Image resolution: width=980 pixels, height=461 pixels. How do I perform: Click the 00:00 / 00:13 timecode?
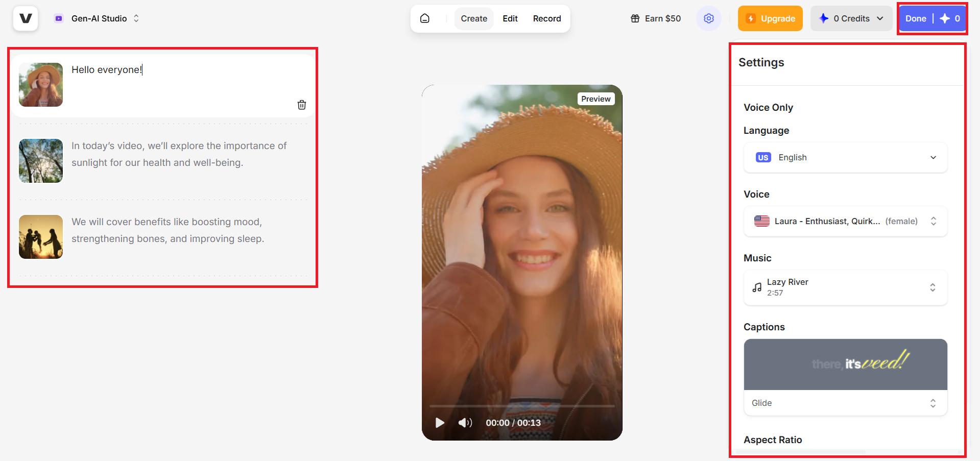pos(513,423)
